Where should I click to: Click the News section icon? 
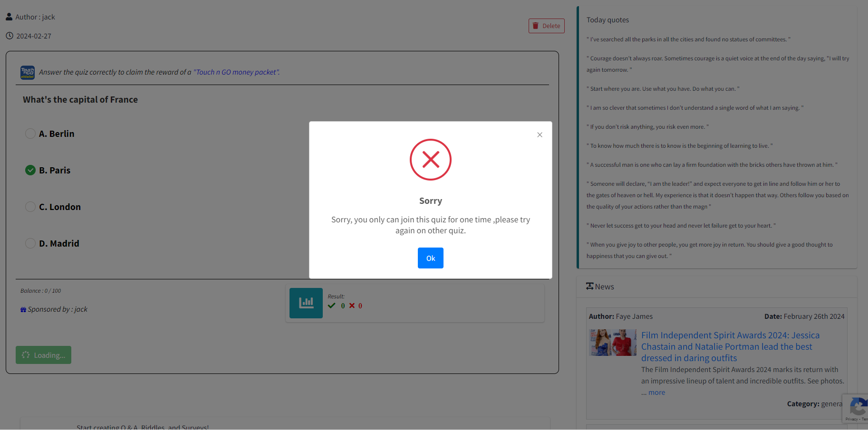click(x=589, y=286)
